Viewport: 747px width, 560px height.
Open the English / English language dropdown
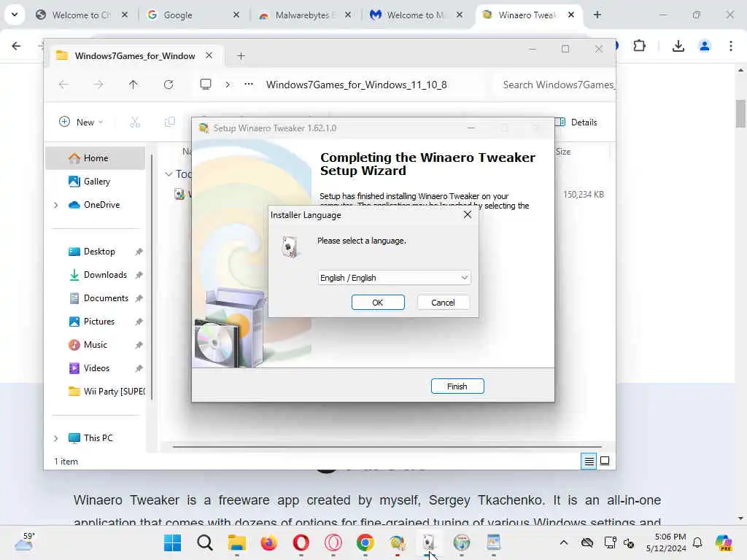pyautogui.click(x=395, y=278)
